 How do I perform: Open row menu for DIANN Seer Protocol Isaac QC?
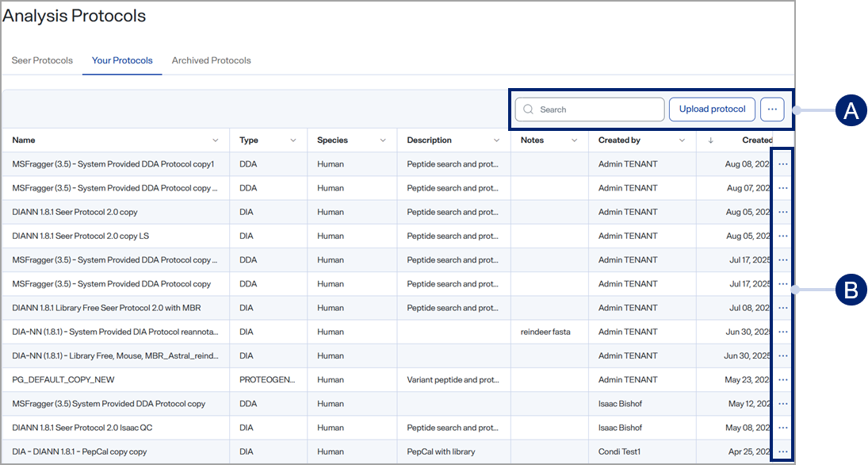[782, 428]
